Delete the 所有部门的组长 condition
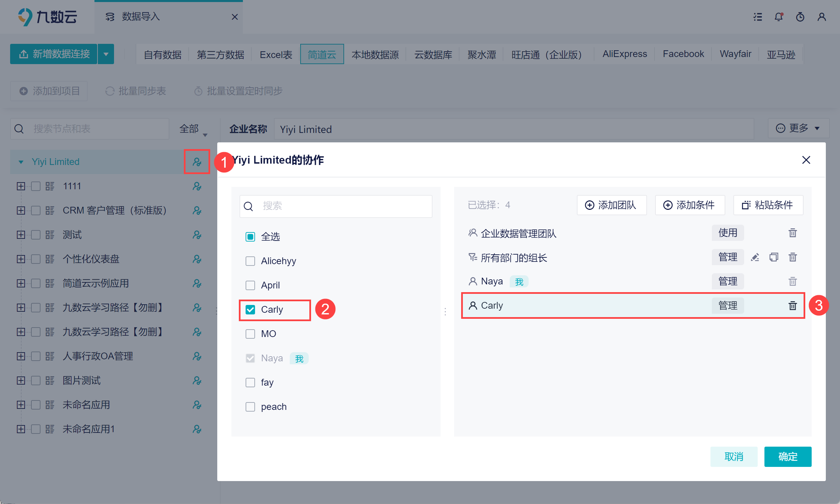This screenshot has height=504, width=840. pyautogui.click(x=792, y=257)
